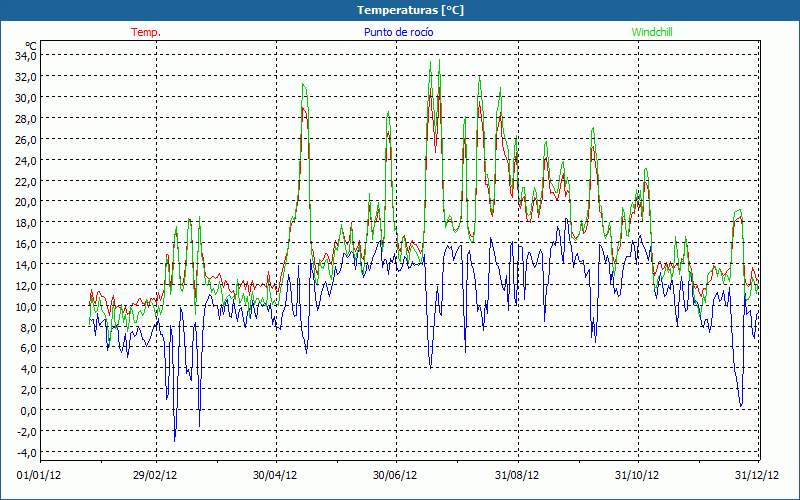Click the 2,0 y-axis value
This screenshot has width=800, height=500.
28,389
